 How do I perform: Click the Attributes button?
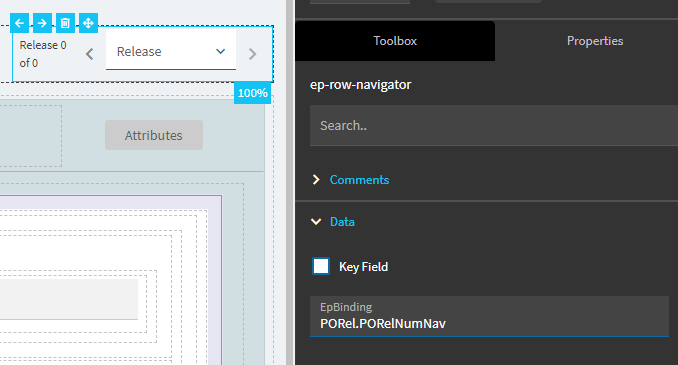pos(154,135)
